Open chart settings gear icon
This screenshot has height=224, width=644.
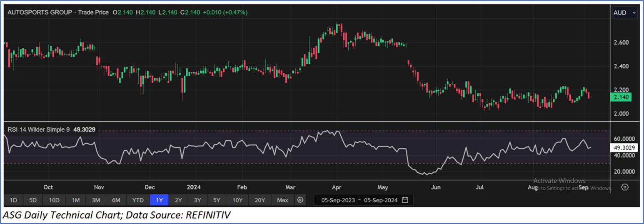[x=300, y=200]
